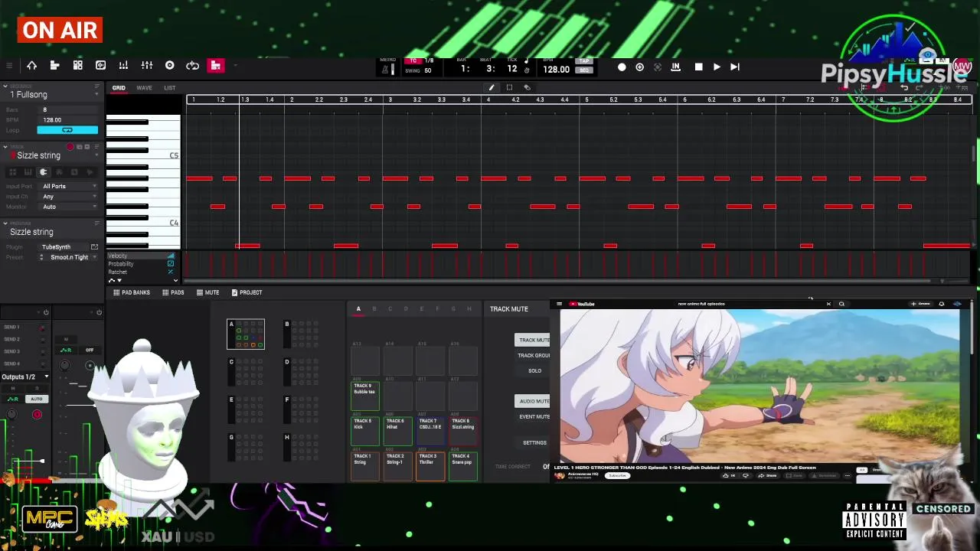Toggle the IN automation button
The height and width of the screenshot is (551, 980).
click(x=675, y=67)
